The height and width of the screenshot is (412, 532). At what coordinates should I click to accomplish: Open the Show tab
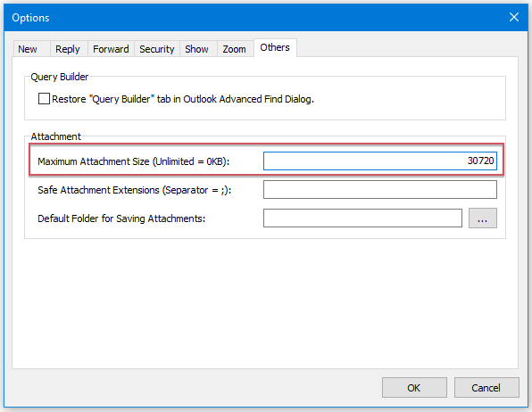click(198, 49)
